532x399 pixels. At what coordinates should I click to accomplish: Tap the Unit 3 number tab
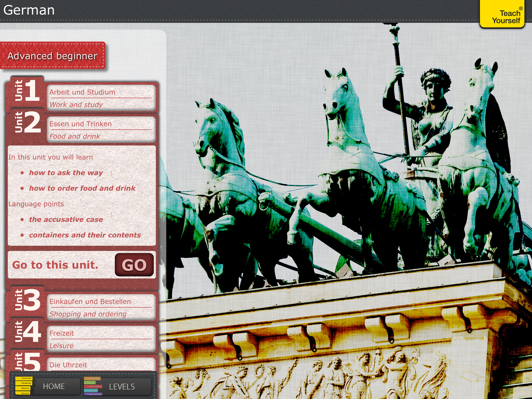click(27, 300)
